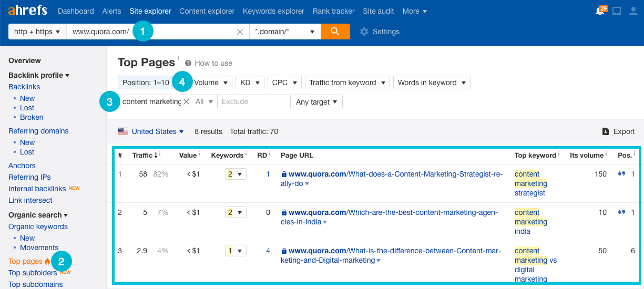Open Keywords explorer
Image resolution: width=644 pixels, height=289 pixels.
(x=273, y=11)
